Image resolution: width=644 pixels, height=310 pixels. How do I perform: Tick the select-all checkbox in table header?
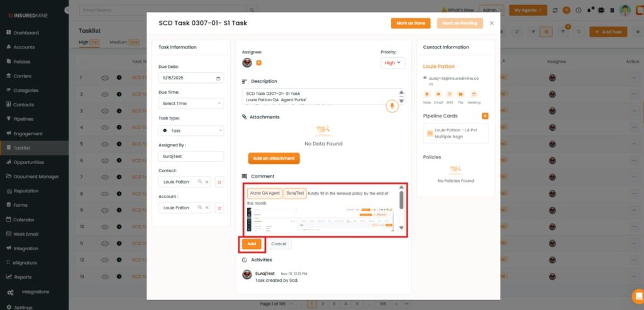pos(82,62)
